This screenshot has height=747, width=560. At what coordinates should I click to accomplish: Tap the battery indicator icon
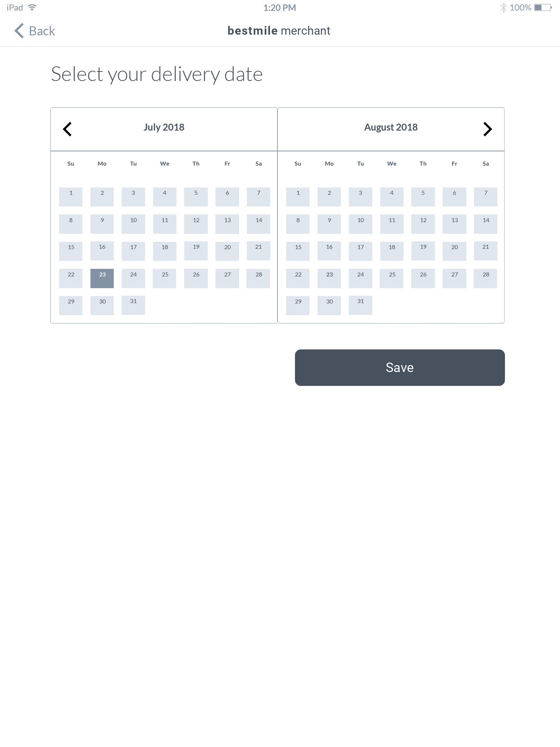(542, 8)
